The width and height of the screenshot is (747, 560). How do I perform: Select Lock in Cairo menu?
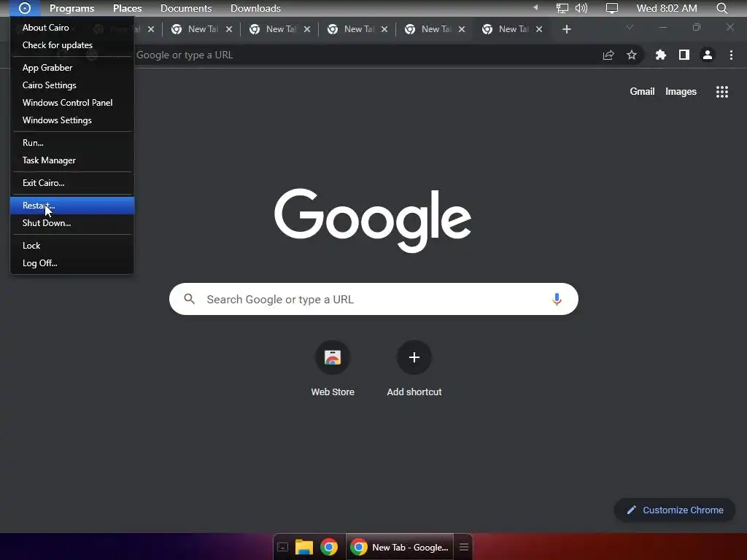72,246
